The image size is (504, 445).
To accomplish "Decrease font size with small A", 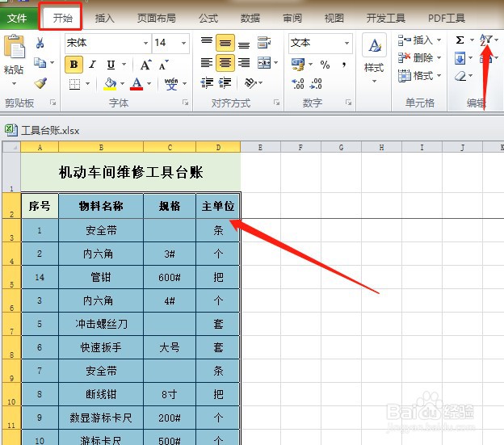I will (164, 65).
